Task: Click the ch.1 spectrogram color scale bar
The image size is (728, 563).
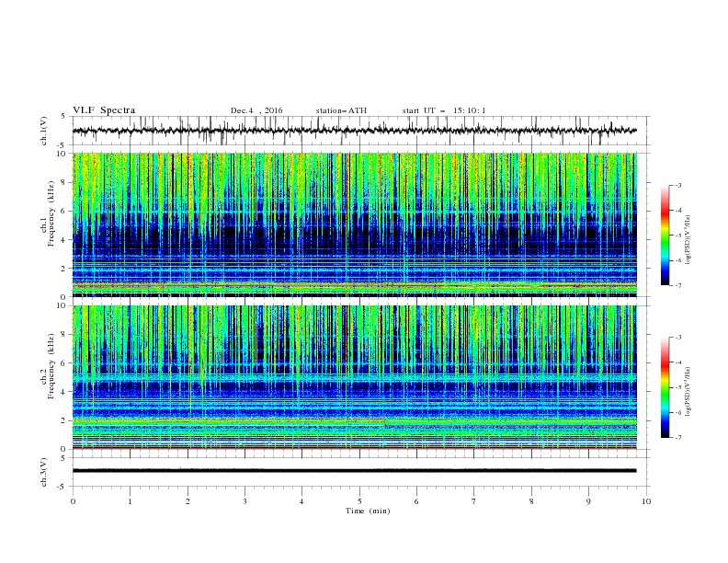Action: 665,236
